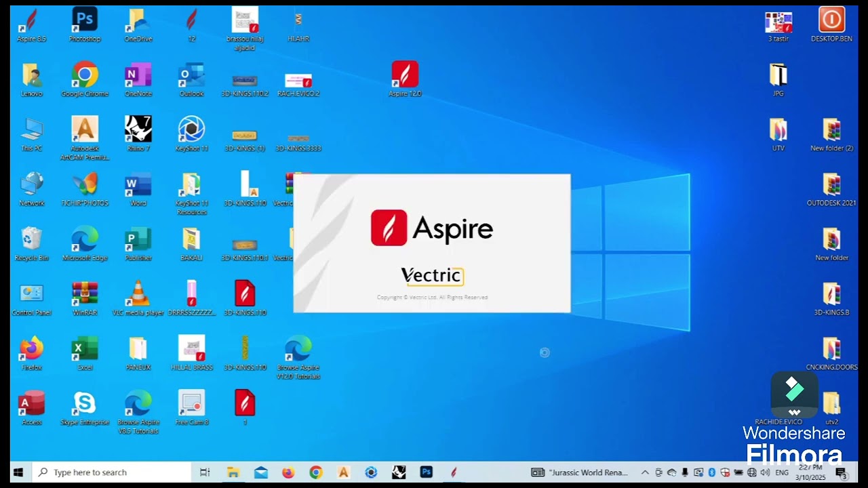868x488 pixels.
Task: Open the Windows Start menu
Action: point(18,472)
